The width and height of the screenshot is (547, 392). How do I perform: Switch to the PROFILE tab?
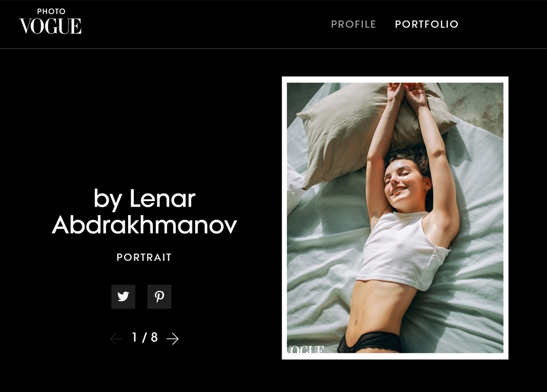click(x=353, y=24)
